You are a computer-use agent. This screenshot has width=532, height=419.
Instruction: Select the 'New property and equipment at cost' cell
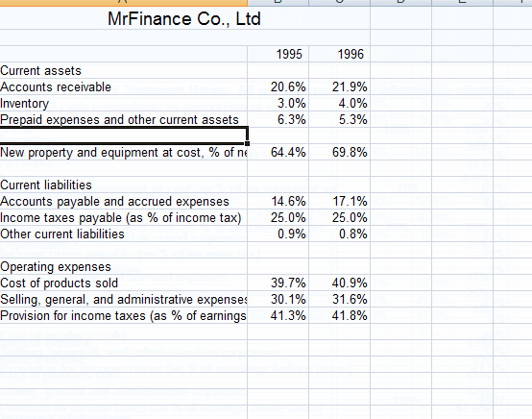pyautogui.click(x=124, y=152)
